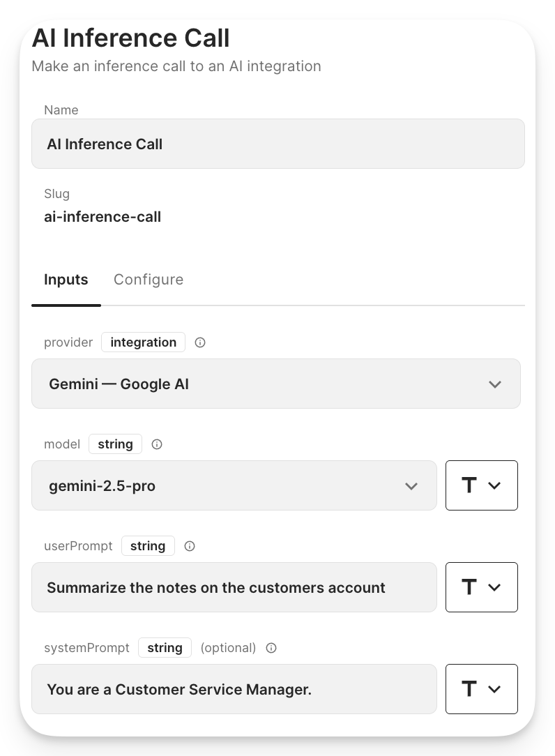This screenshot has width=555, height=756.
Task: Click the model info icon
Action: (157, 444)
